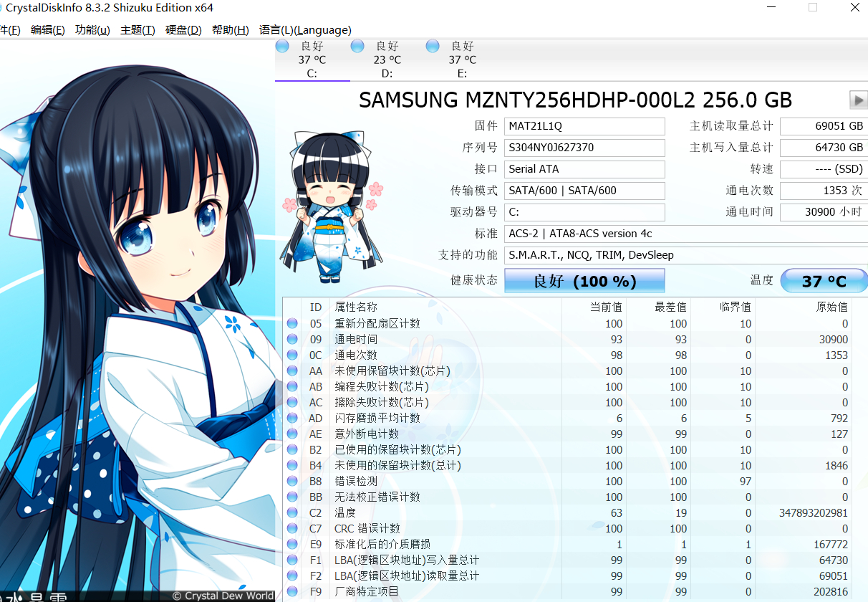Image resolution: width=868 pixels, height=602 pixels.
Task: Click threshold value 97 in 错误检测 row
Action: point(746,482)
